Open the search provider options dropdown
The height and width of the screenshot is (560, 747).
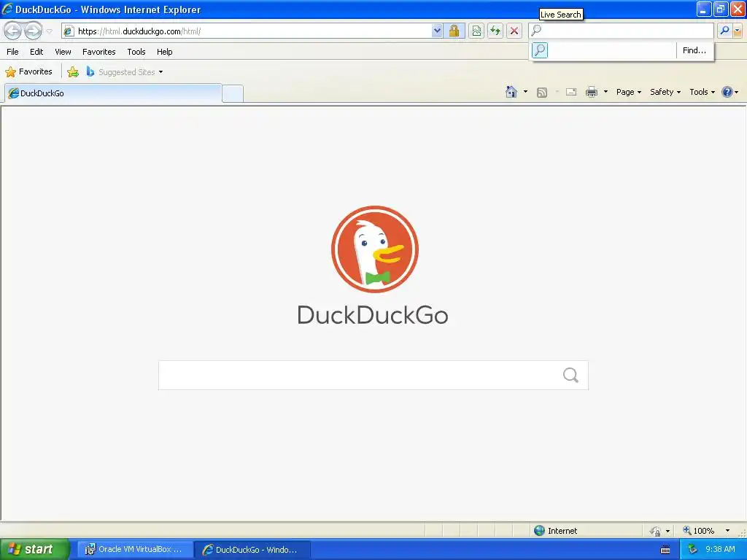point(737,31)
